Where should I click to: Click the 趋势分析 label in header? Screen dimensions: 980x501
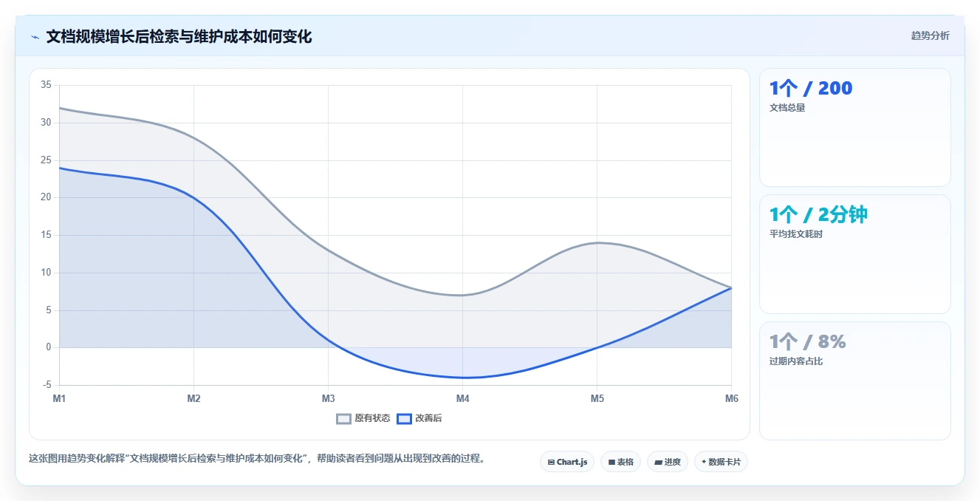pos(931,35)
